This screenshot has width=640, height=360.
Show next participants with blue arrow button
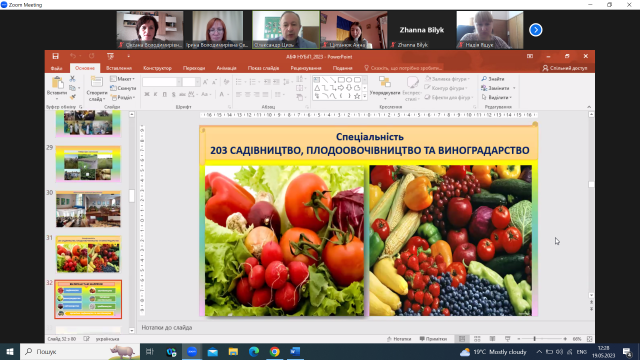click(536, 30)
